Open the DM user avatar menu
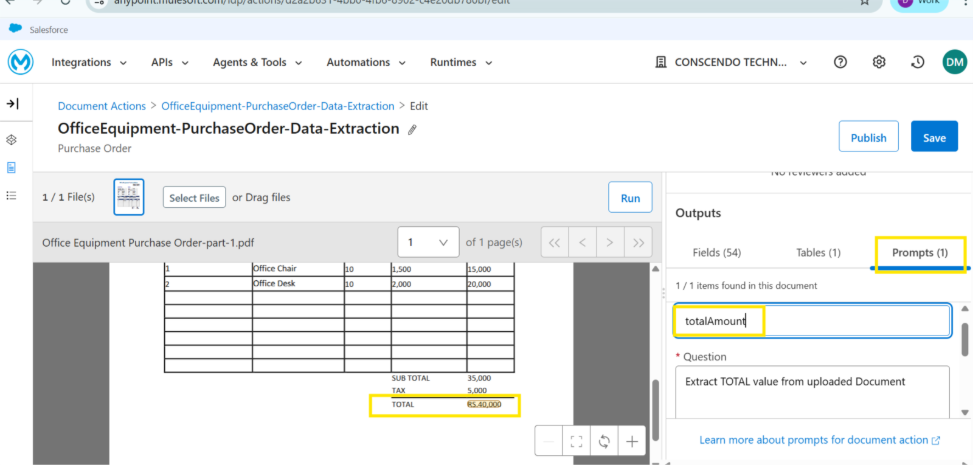Image resolution: width=973 pixels, height=465 pixels. point(954,62)
